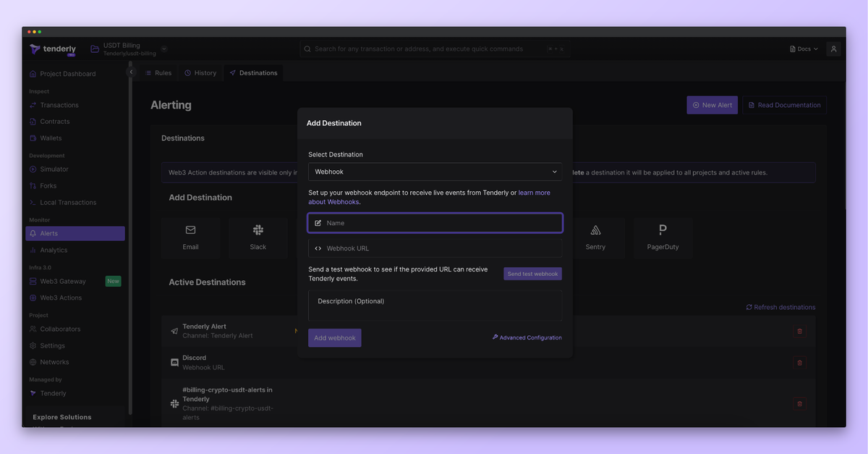Viewport: 868px width, 454px height.
Task: Collapse the sidebar with the chevron
Action: [132, 72]
